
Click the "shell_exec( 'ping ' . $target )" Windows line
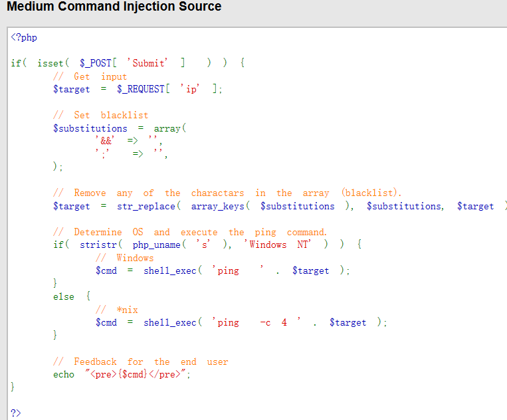223,270
